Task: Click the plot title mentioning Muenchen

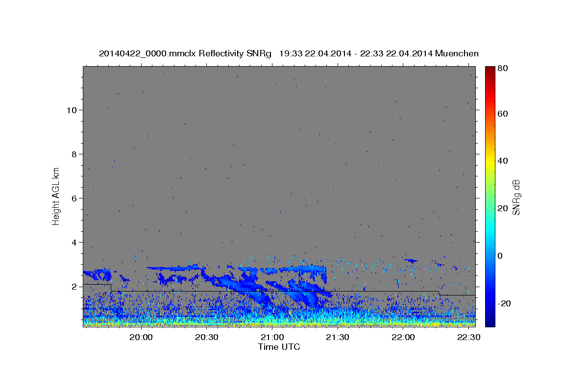Action: (289, 53)
